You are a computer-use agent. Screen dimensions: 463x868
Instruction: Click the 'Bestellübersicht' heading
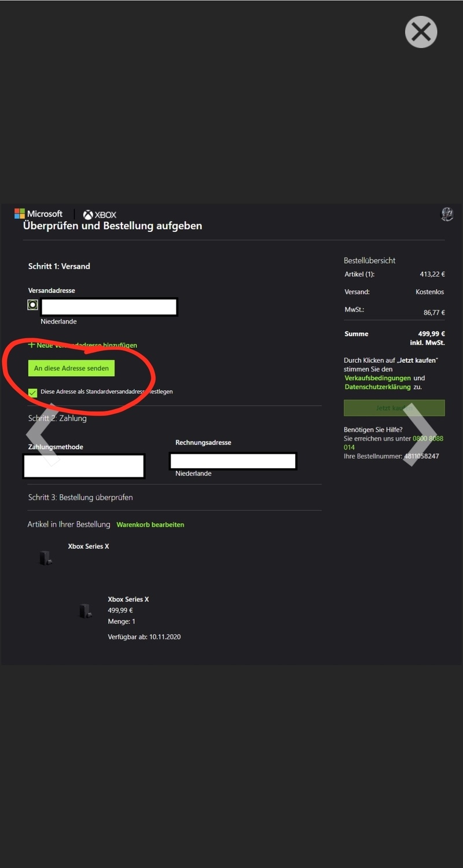(x=370, y=260)
